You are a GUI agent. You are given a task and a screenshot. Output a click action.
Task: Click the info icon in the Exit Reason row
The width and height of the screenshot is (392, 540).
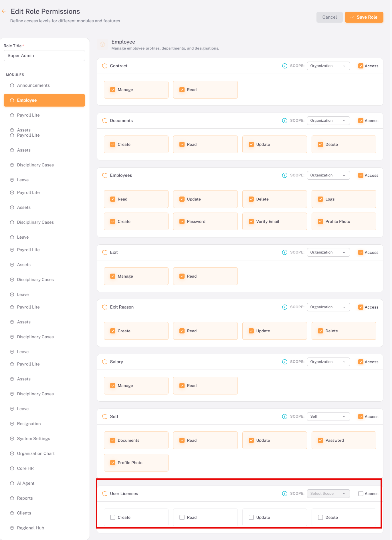point(285,307)
